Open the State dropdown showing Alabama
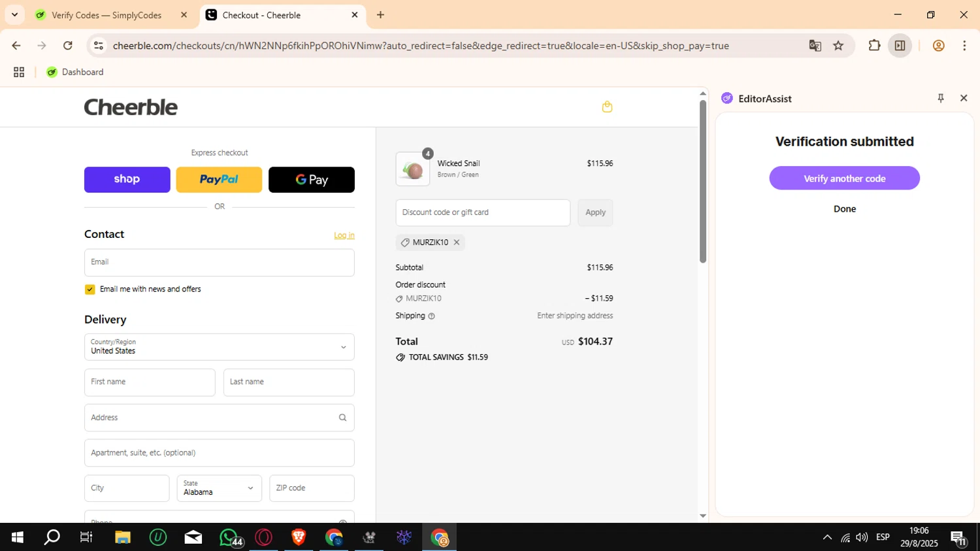Viewport: 980px width, 551px height. [220, 488]
